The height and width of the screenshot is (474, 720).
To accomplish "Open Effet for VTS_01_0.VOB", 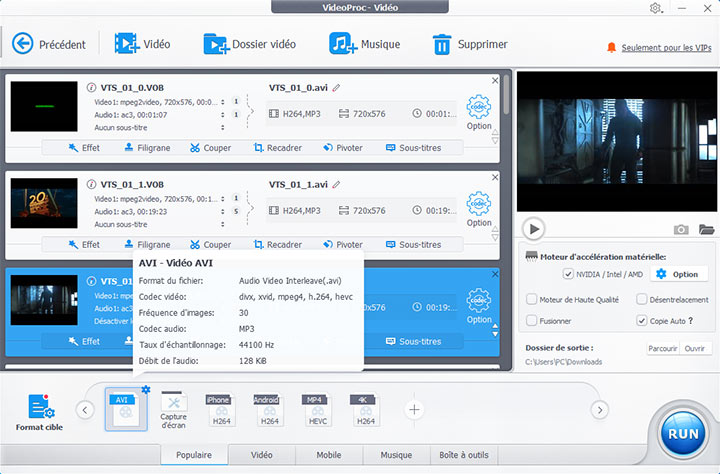I will click(x=84, y=147).
